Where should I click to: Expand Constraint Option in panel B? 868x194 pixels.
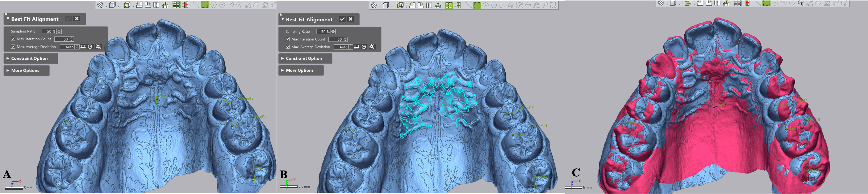click(282, 58)
